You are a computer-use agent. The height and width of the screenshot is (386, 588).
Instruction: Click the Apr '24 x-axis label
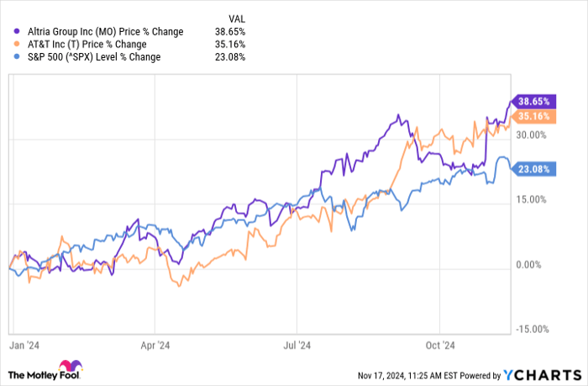pyautogui.click(x=156, y=344)
